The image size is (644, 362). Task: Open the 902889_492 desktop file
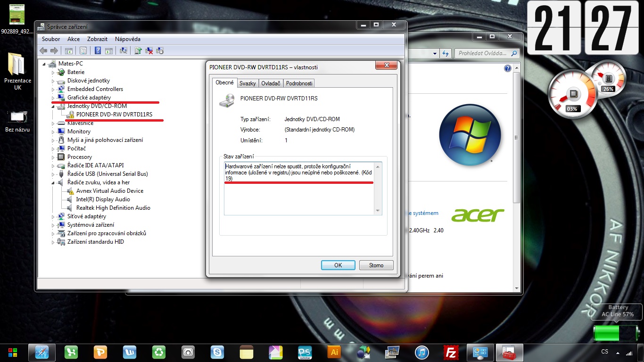pyautogui.click(x=17, y=20)
